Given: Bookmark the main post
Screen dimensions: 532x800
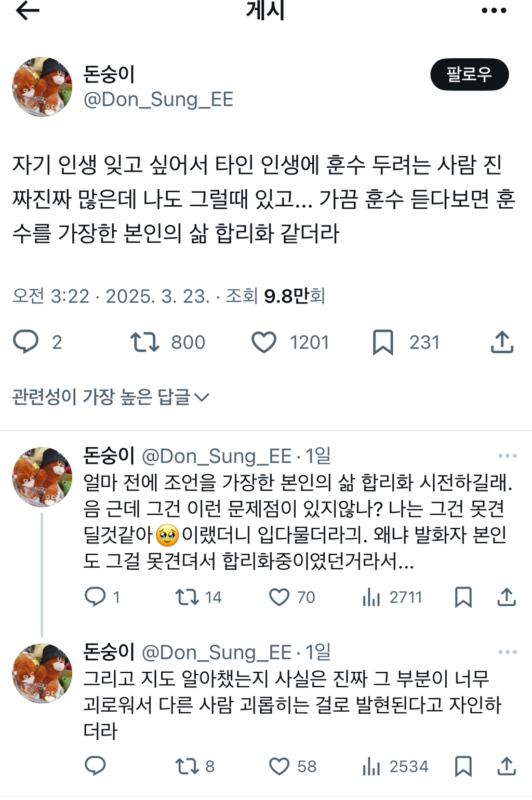Looking at the screenshot, I should 383,342.
